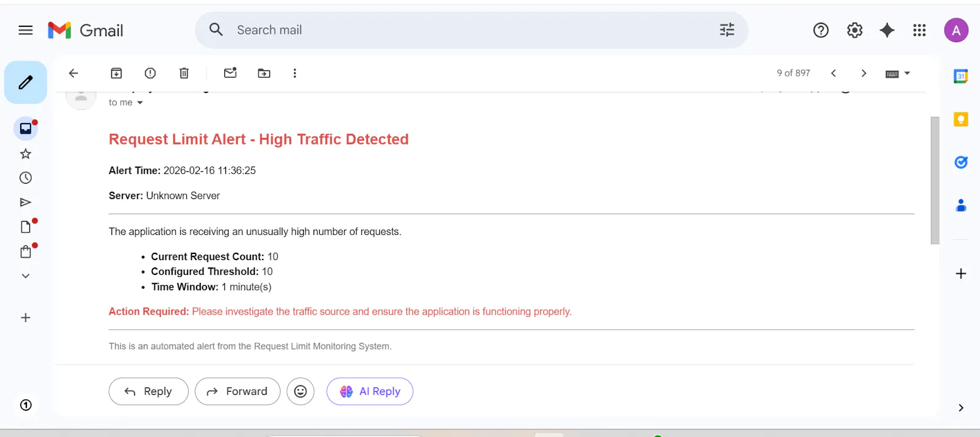Click "9 of 897" counter text
This screenshot has width=980, height=437.
793,73
